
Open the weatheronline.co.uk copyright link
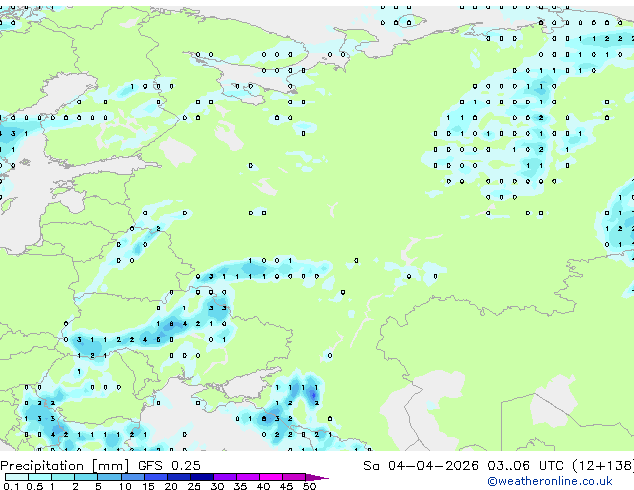(x=550, y=481)
